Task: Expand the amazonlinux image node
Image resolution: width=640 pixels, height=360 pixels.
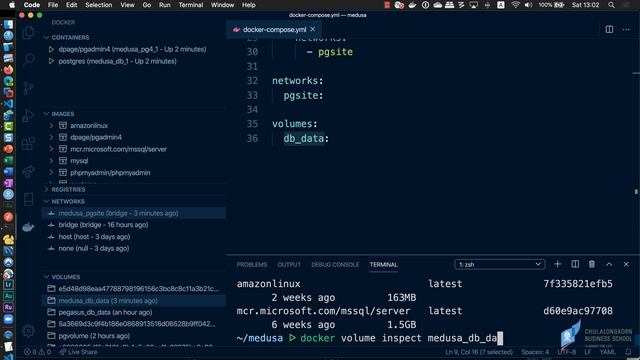Action: coord(51,126)
